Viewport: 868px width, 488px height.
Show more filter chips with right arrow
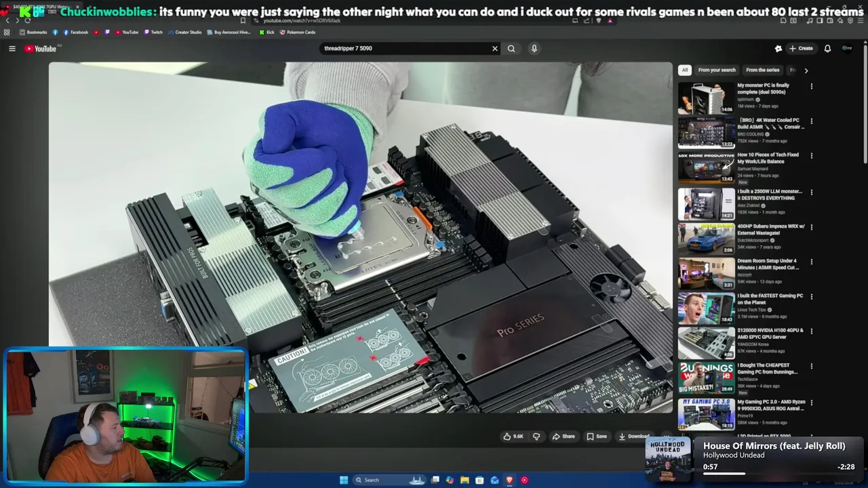806,70
